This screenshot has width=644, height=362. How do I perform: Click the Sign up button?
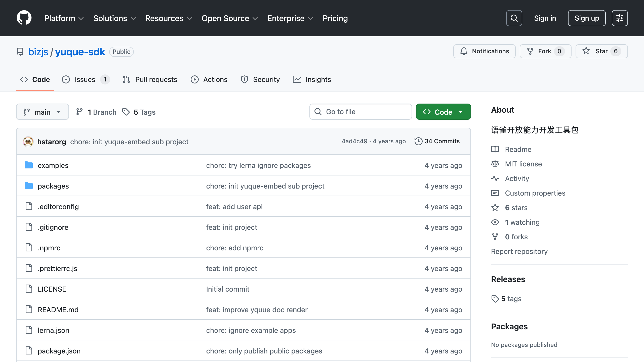pyautogui.click(x=587, y=18)
